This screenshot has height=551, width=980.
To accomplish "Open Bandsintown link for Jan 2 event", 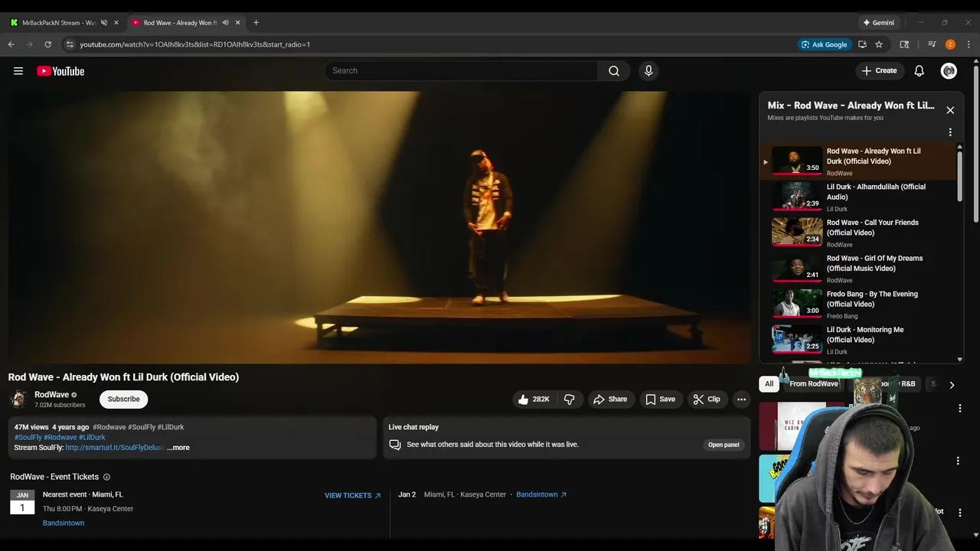I will 541,495.
